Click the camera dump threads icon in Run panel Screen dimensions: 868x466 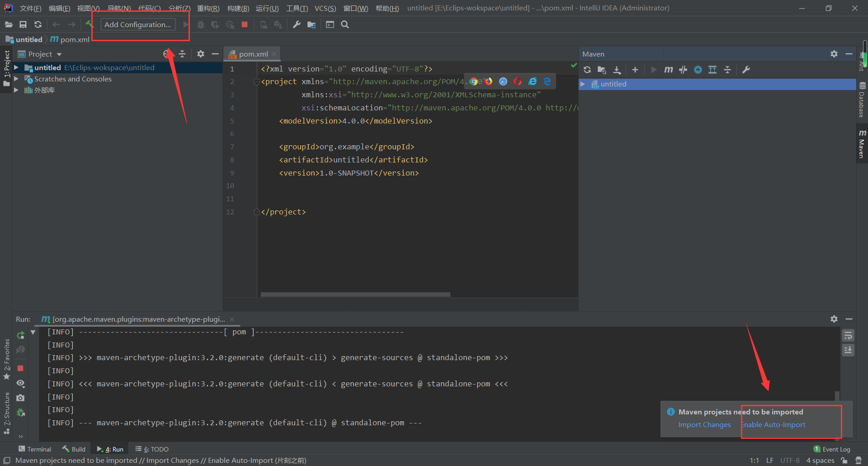20,398
